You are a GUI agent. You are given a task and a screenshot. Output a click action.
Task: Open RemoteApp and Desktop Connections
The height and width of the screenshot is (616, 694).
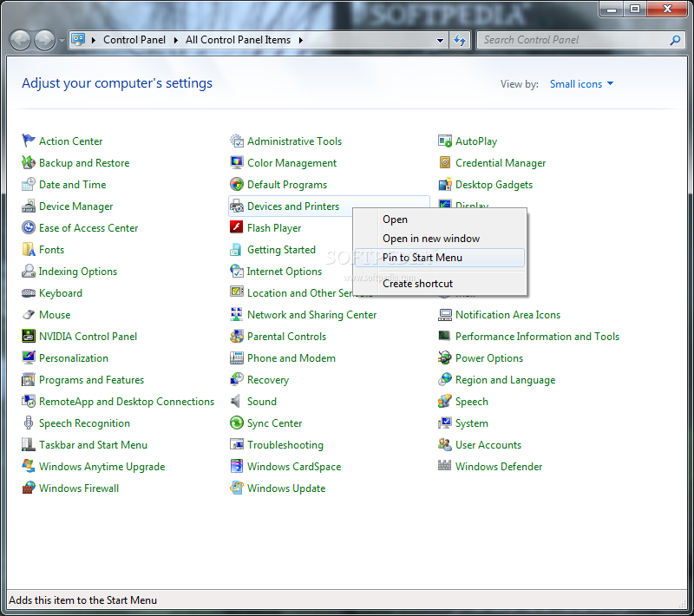127,402
